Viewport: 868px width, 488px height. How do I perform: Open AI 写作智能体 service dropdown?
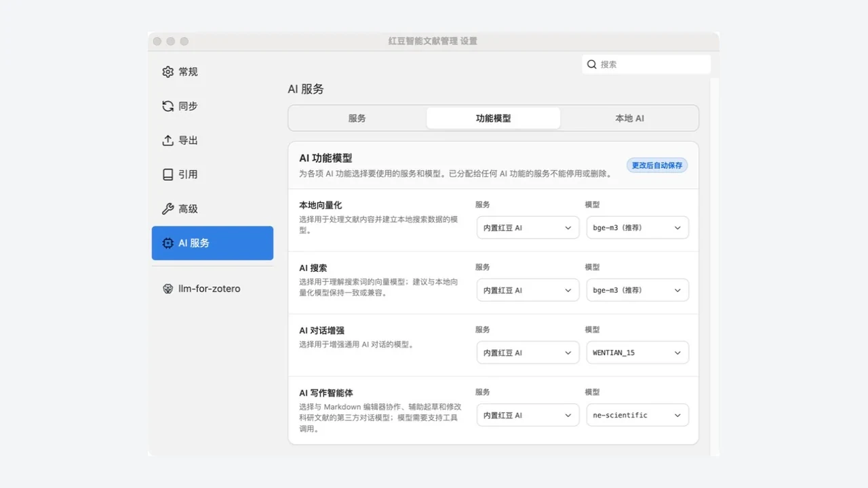tap(528, 415)
